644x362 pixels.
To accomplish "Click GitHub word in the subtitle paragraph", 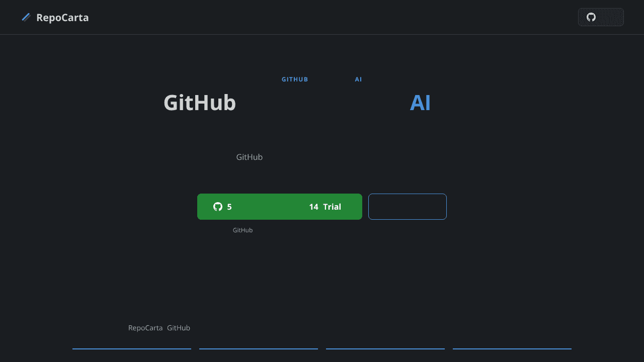I will point(250,157).
